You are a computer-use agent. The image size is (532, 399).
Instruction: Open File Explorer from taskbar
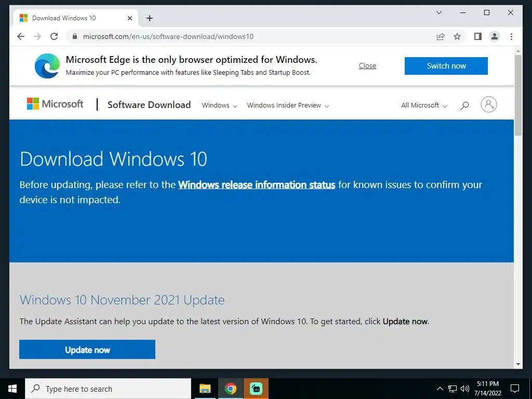point(205,389)
